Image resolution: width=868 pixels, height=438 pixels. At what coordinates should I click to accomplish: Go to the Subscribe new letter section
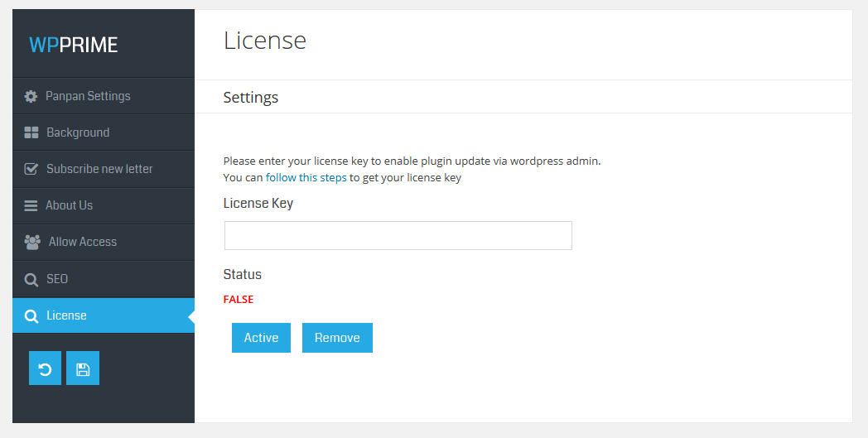(x=99, y=169)
